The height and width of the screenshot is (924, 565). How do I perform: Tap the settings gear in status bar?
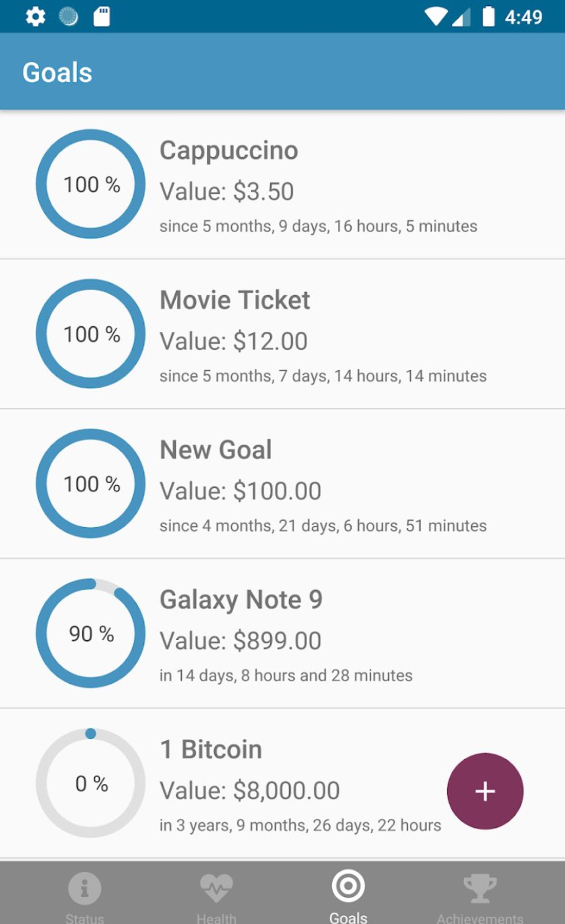tap(36, 17)
